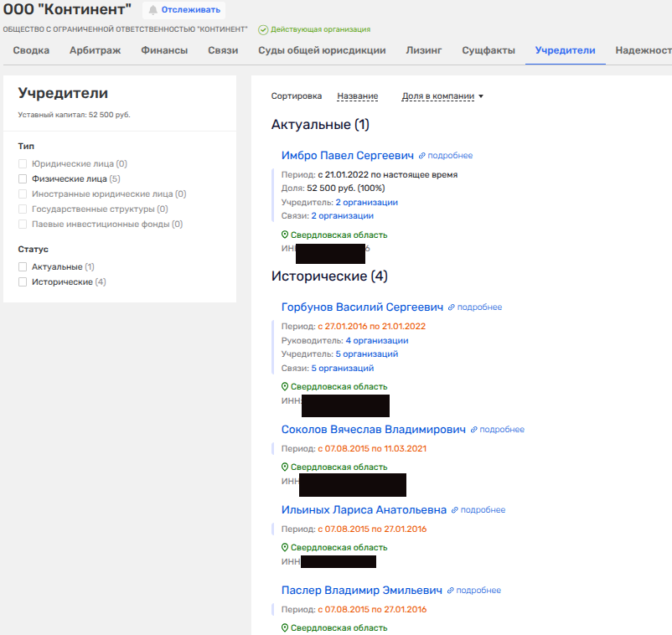The width and height of the screenshot is (672, 635).
Task: Click link icon next to Паслер Владимир Эмильевич
Action: click(x=451, y=591)
